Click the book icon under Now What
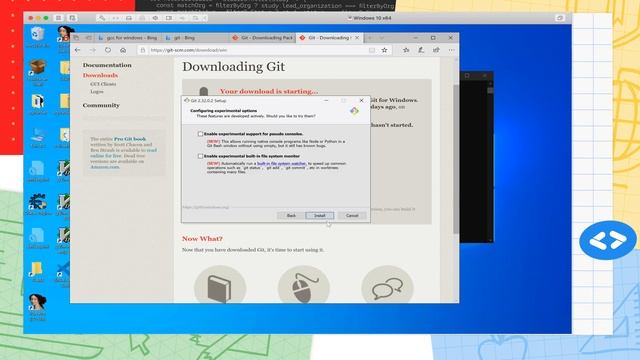This screenshot has width=640, height=360. 220,286
